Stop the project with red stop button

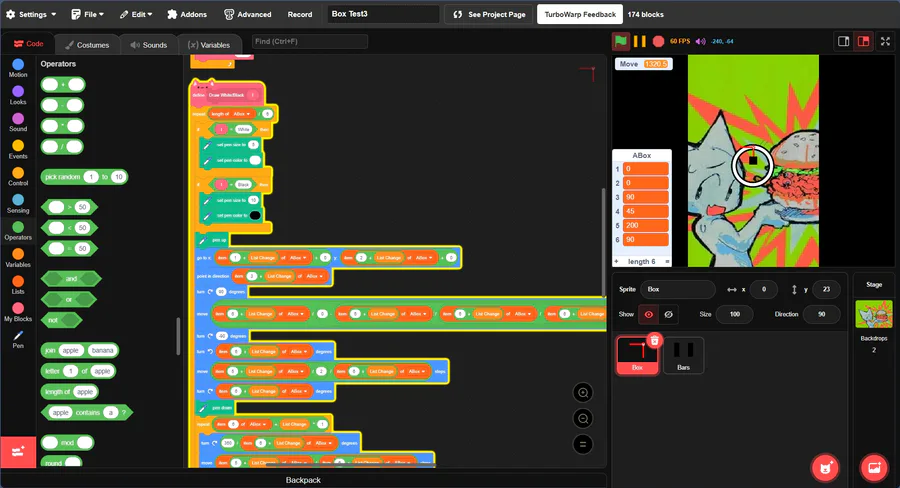click(658, 41)
